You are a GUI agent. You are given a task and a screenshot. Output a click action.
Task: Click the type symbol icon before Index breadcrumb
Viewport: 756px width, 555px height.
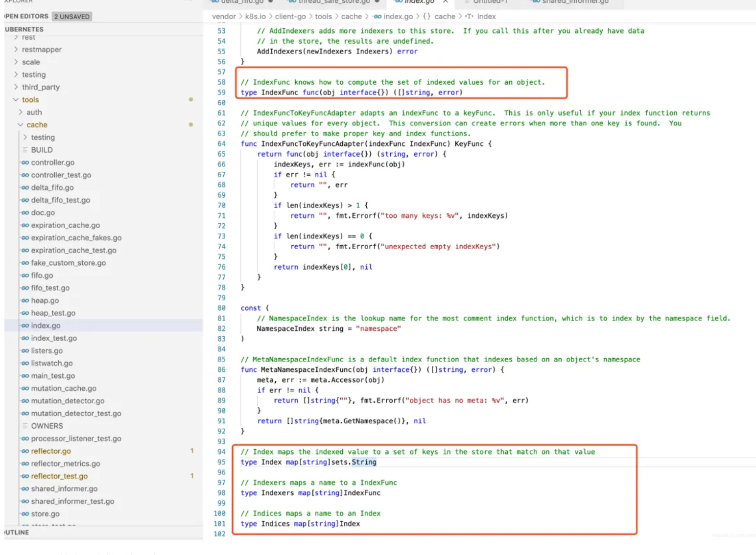pos(470,17)
